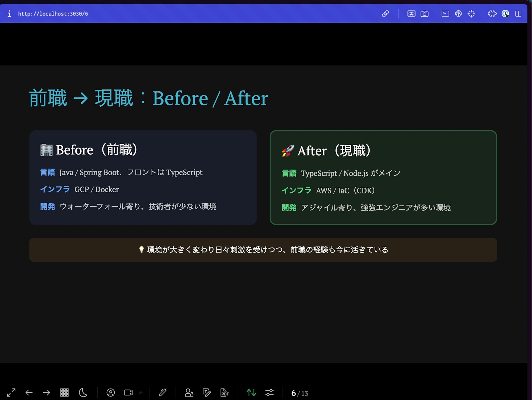Click the 1Password lock icon

506,14
